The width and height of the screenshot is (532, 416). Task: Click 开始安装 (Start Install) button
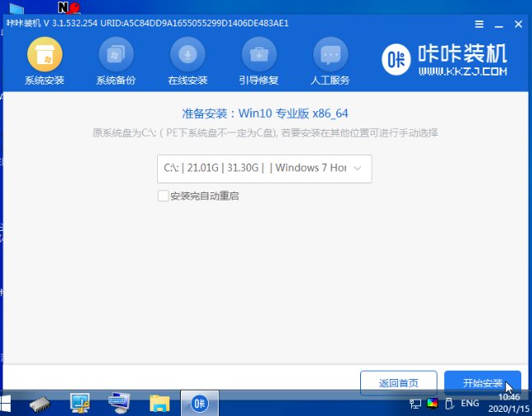pyautogui.click(x=483, y=383)
